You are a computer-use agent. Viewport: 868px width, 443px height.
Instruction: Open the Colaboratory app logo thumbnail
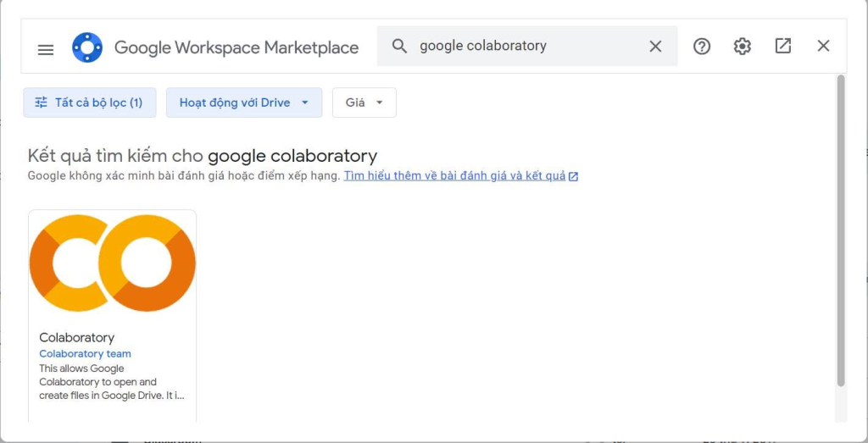[x=113, y=263]
